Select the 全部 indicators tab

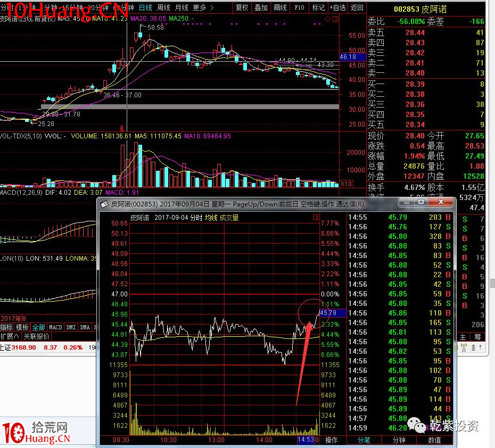click(x=38, y=327)
